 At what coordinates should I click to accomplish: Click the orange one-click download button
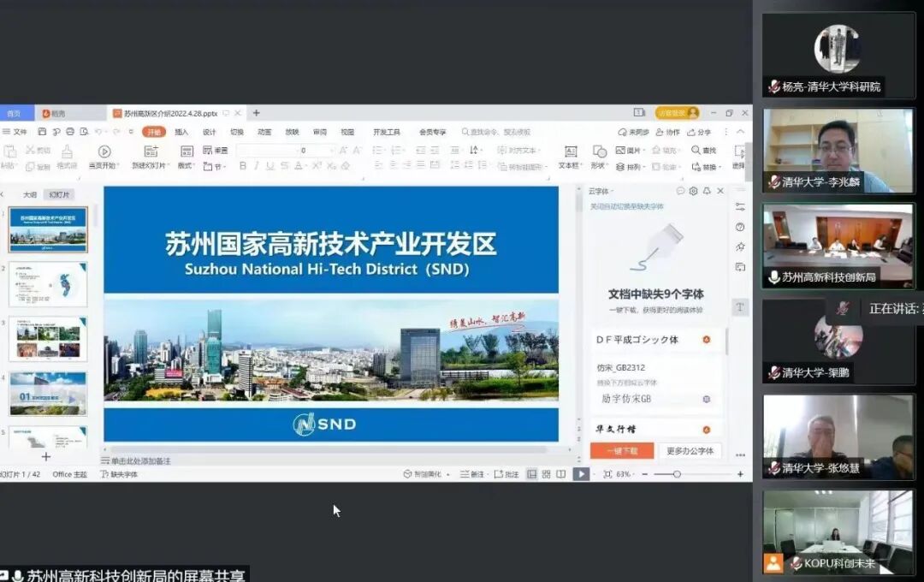622,450
